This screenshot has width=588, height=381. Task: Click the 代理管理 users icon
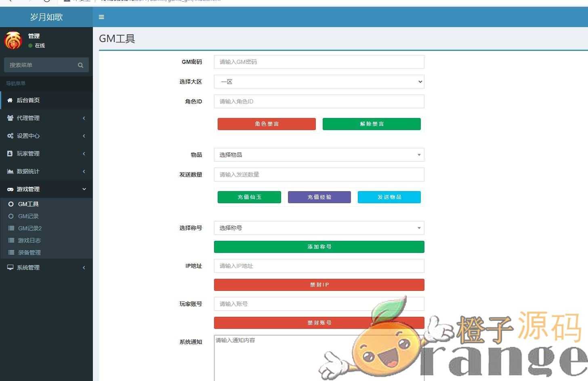pos(10,118)
